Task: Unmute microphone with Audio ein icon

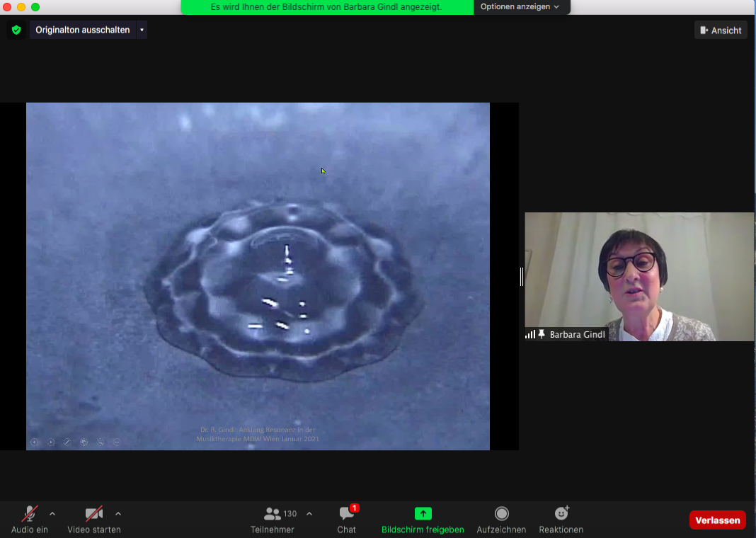Action: [x=30, y=514]
